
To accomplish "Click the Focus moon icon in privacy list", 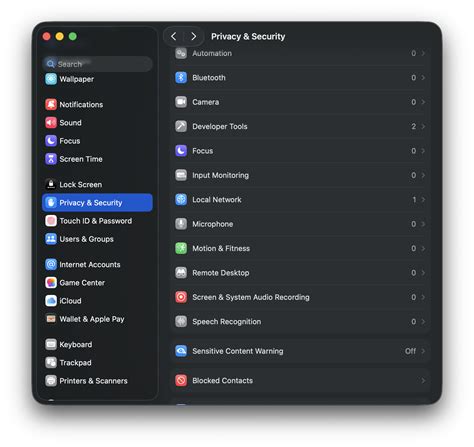I will tap(181, 151).
